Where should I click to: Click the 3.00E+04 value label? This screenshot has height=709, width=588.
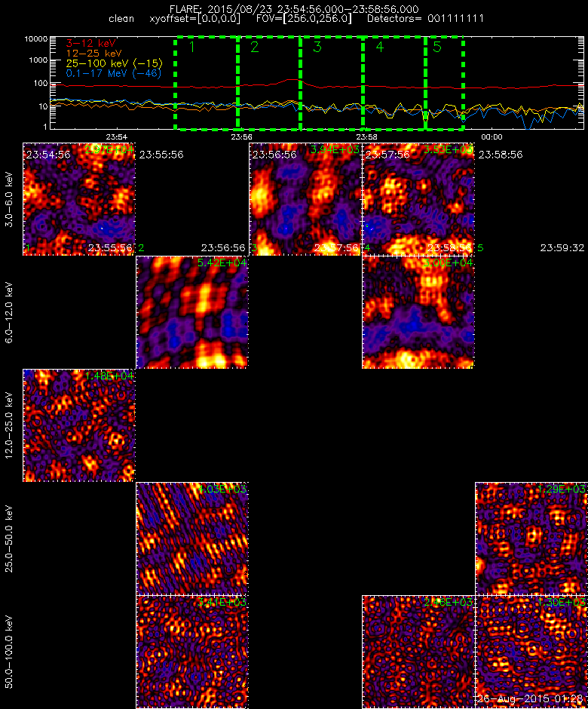448,262
